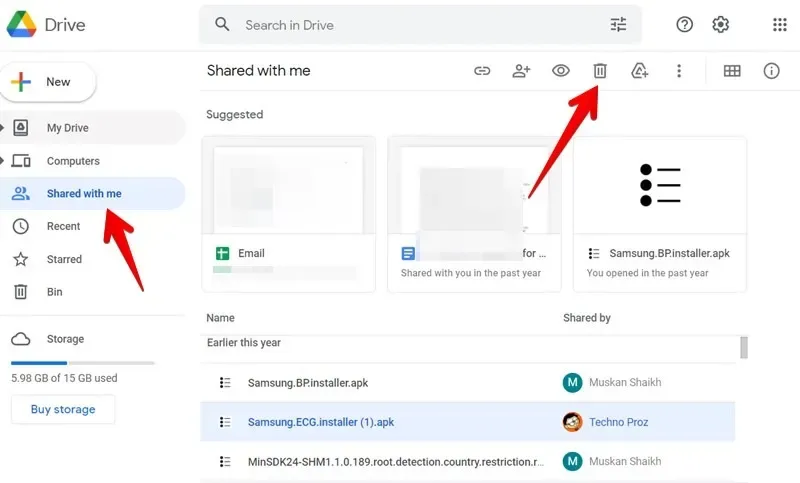Expand the My Drive tree arrow
The height and width of the screenshot is (483, 800).
click(2, 128)
